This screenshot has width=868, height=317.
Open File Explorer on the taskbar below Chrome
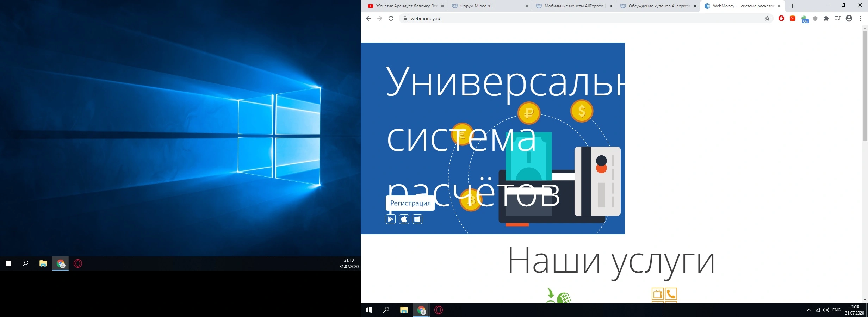404,310
